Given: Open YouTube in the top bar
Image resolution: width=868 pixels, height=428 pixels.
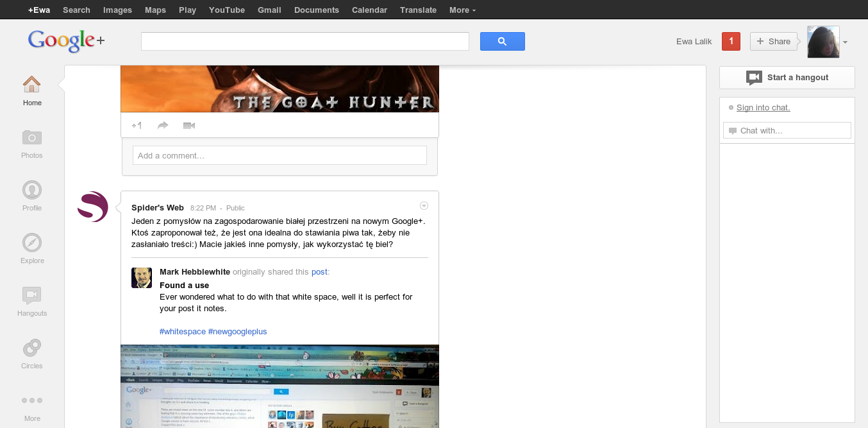Looking at the screenshot, I should (x=227, y=10).
